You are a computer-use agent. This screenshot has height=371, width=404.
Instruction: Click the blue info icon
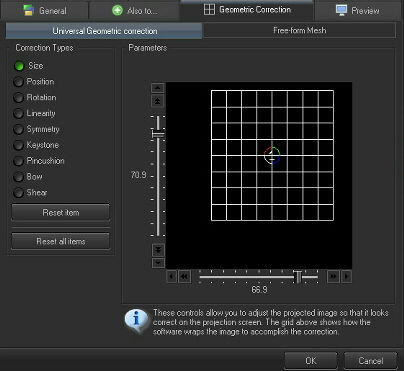tap(136, 320)
